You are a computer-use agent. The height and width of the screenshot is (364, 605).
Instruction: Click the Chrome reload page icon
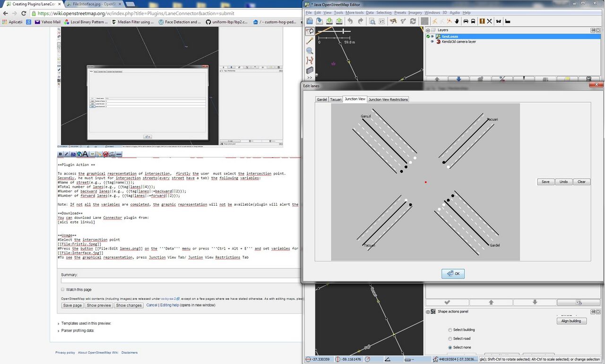(23, 14)
